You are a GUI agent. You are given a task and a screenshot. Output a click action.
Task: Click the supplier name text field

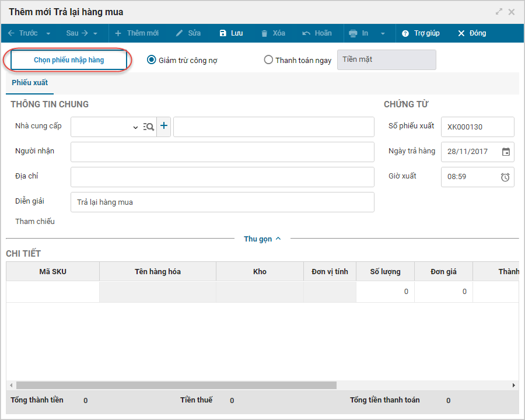tap(274, 127)
